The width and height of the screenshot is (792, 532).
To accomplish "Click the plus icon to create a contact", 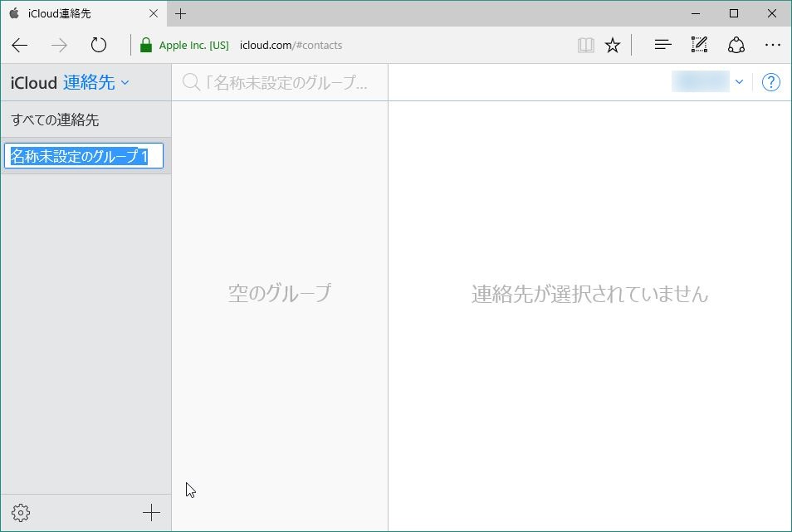I will [x=151, y=512].
